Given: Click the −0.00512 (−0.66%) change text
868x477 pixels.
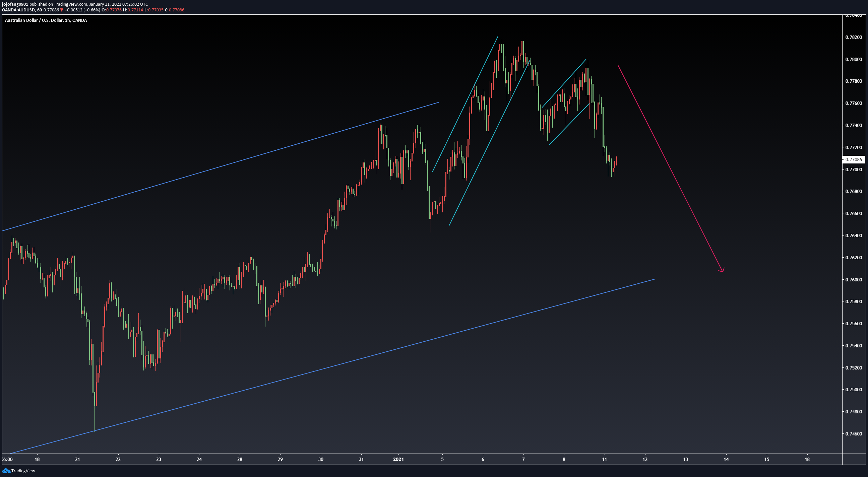Looking at the screenshot, I should [82, 10].
